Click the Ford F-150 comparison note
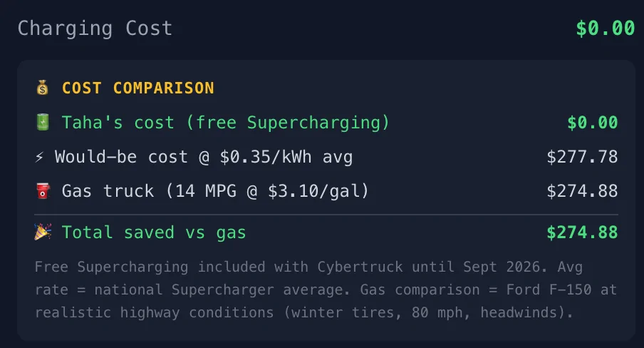Viewport: 644px width, 348px height. pyautogui.click(x=489, y=290)
